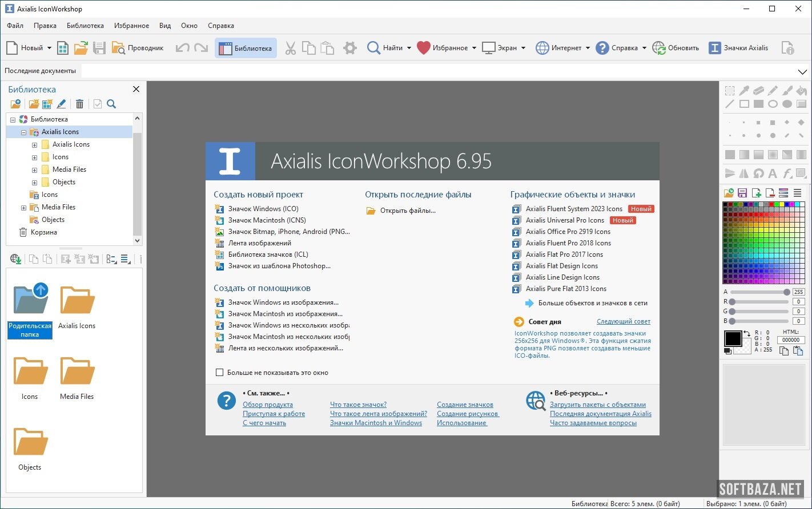Click the HTML color code field
Viewport: 812px width, 509px height.
[x=790, y=340]
